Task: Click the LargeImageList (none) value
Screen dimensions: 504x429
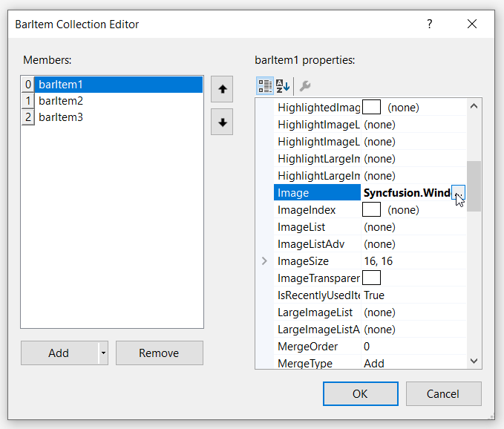Action: click(x=379, y=312)
